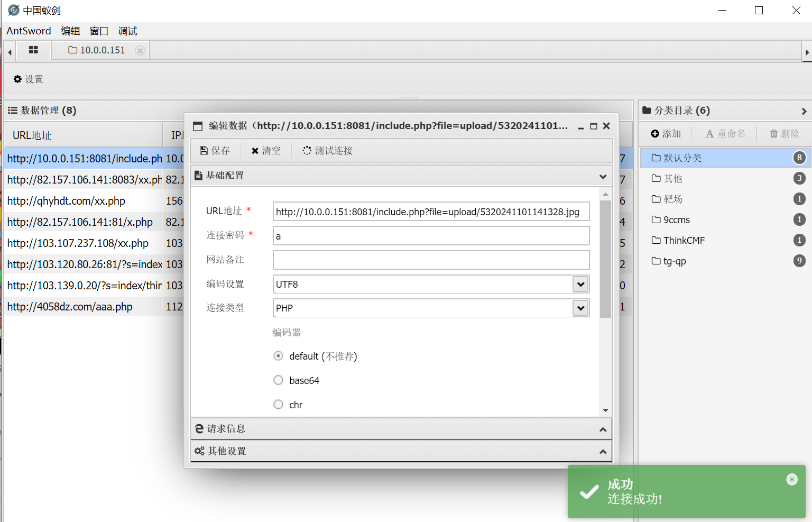Viewport: 812px width, 522px height.
Task: Click 添加 to add a category
Action: pyautogui.click(x=666, y=134)
